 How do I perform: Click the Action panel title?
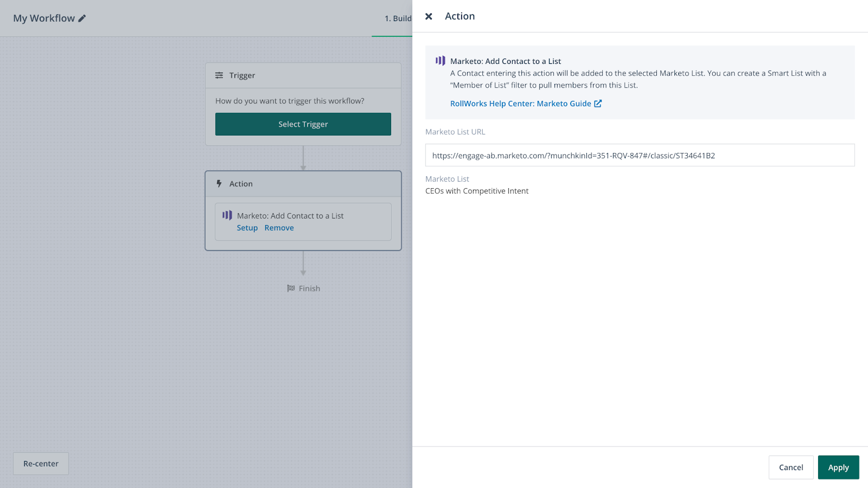coord(460,16)
